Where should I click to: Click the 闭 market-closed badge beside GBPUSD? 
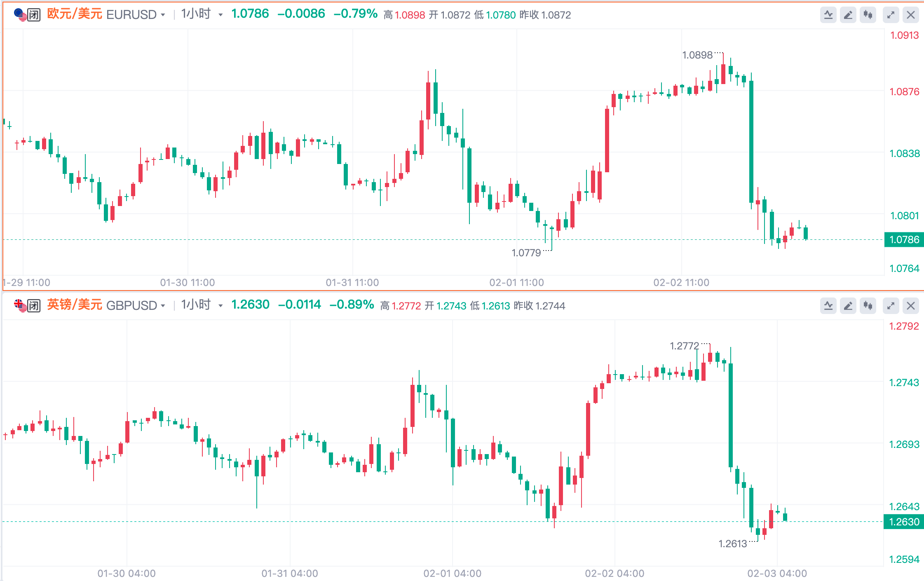(x=34, y=306)
